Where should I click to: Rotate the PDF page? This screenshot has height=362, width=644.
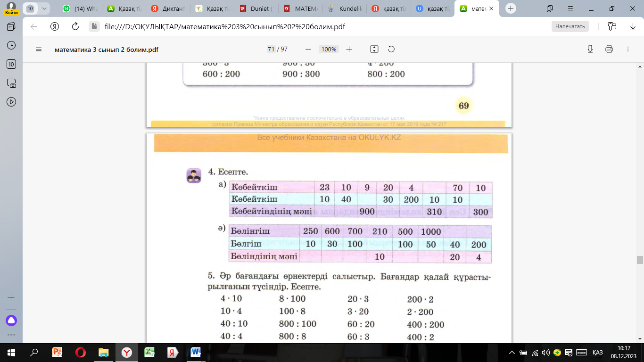(x=391, y=49)
